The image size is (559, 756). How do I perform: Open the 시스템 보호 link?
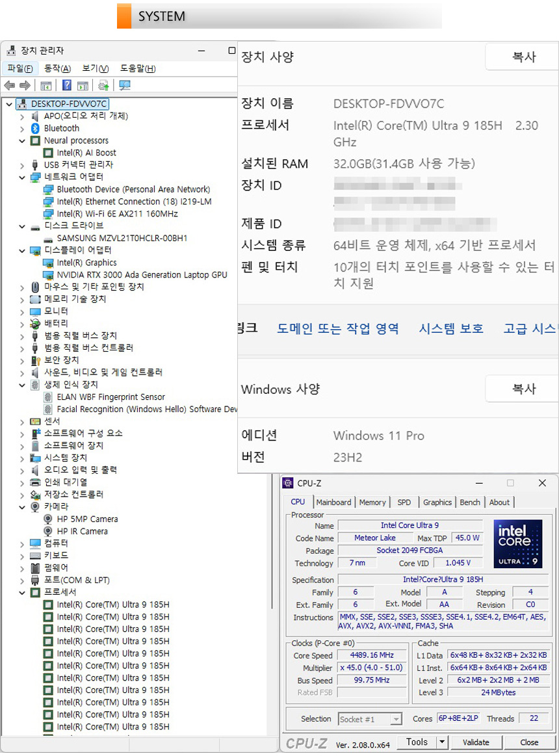click(451, 329)
